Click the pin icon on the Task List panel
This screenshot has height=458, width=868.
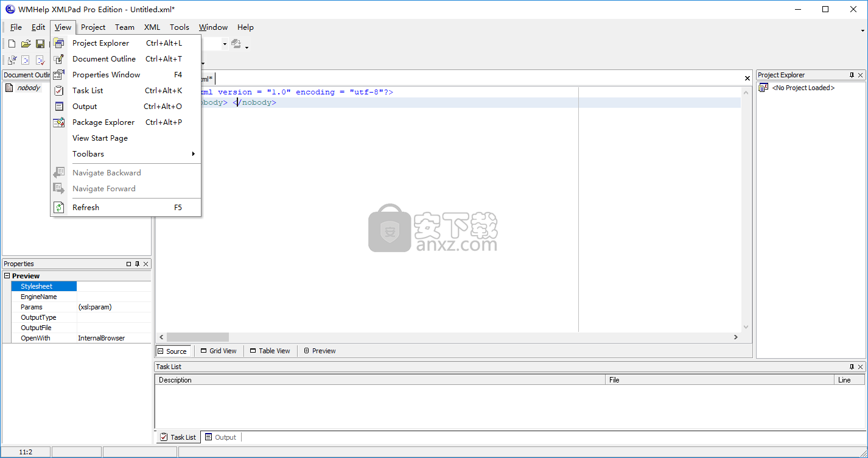[852, 367]
